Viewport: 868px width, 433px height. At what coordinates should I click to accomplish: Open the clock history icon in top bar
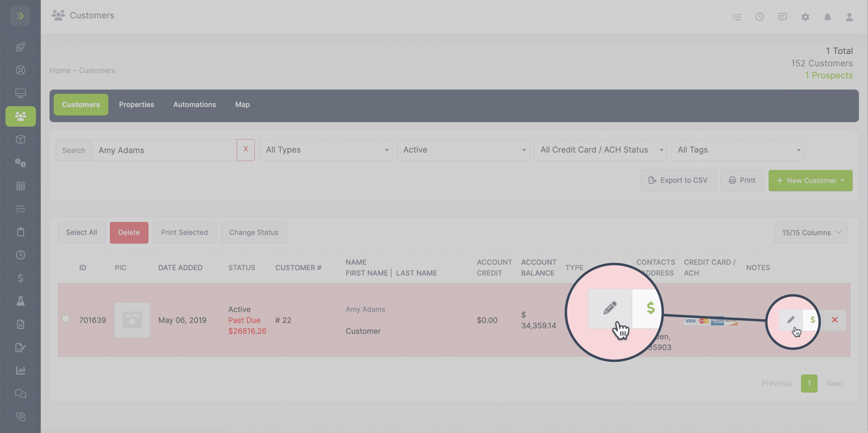[x=759, y=17]
